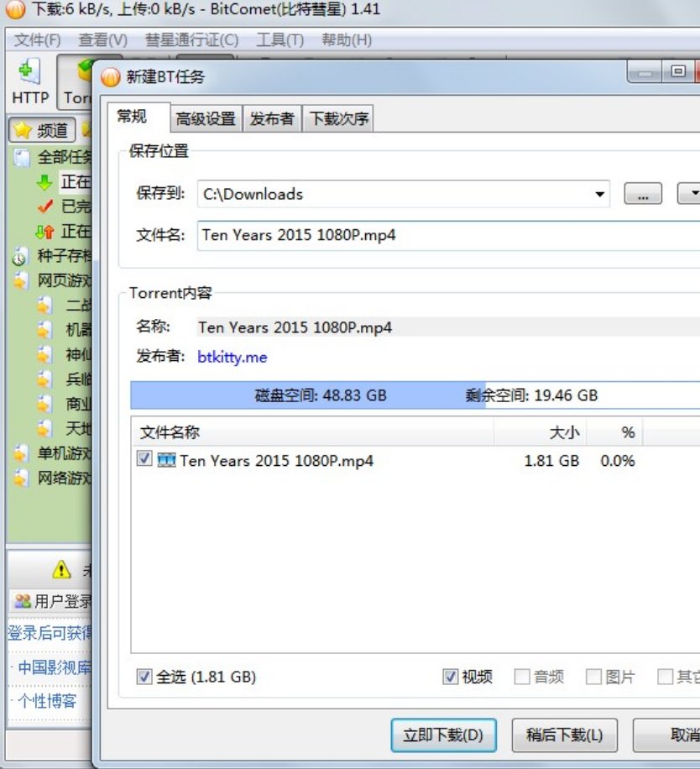Image resolution: width=700 pixels, height=769 pixels.
Task: Click the 用户登录 user login icon
Action: click(22, 601)
